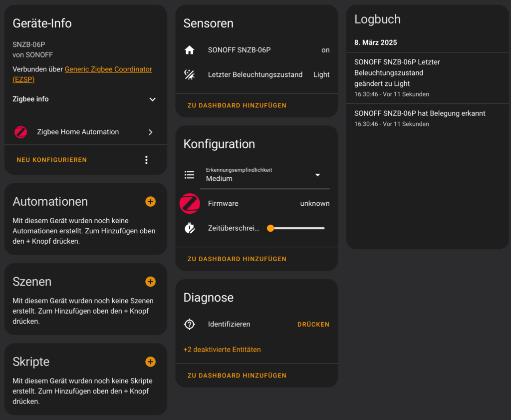The height and width of the screenshot is (420, 511).
Task: Click NEU KONFIGURIEREN button
Action: coord(52,160)
